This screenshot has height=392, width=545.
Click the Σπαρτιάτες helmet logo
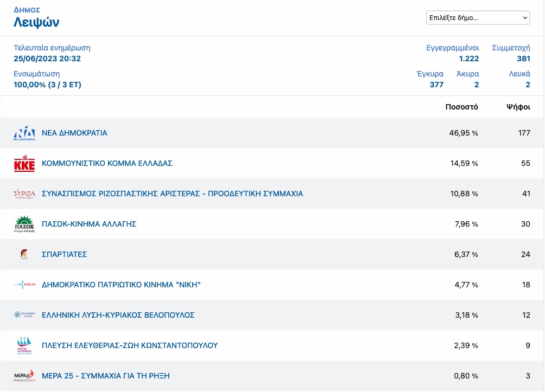24,254
